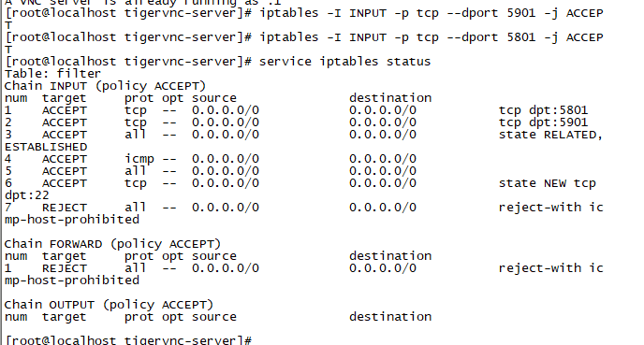Click 'Chain OUTPUT (policy ACCEPT)' heading

click(109, 305)
